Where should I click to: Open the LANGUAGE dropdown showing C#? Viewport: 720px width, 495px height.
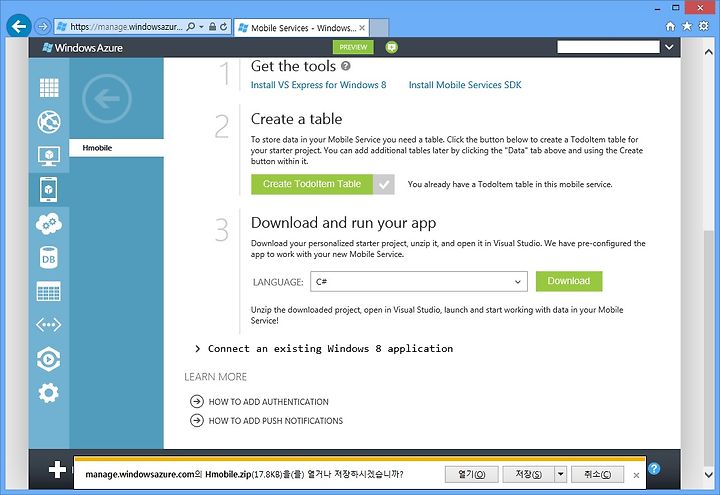(419, 281)
